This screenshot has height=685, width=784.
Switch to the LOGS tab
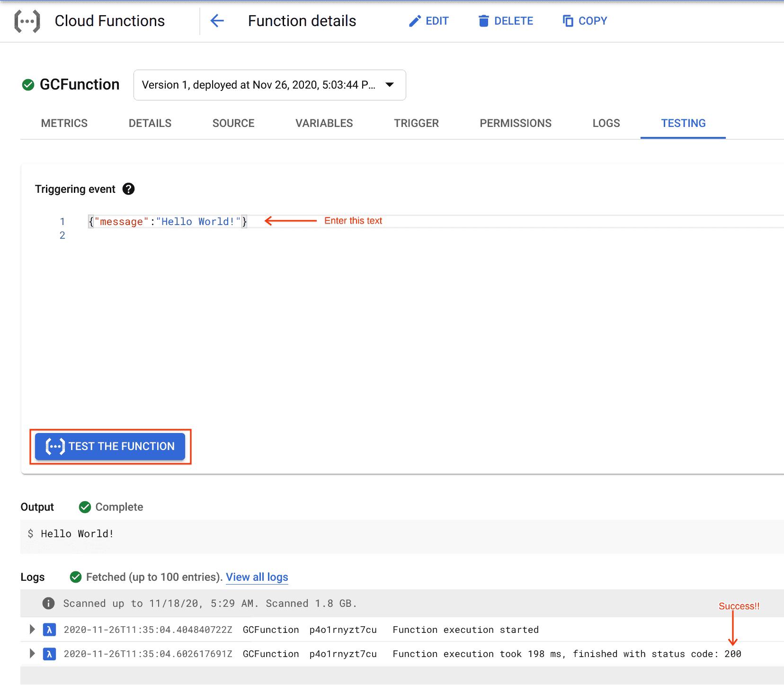606,123
